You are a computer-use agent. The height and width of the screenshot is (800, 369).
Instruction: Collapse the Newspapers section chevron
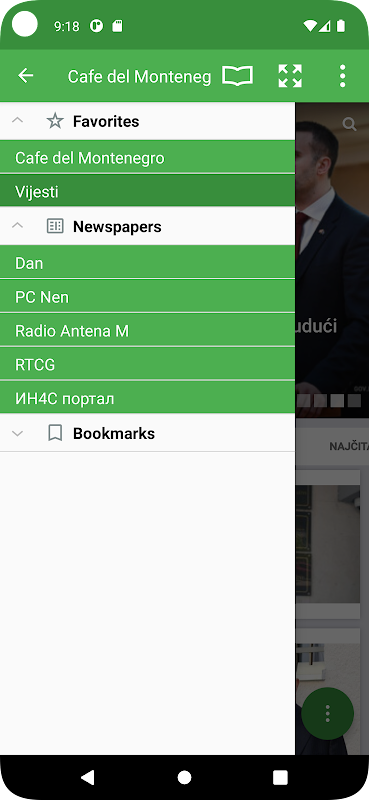click(x=17, y=226)
